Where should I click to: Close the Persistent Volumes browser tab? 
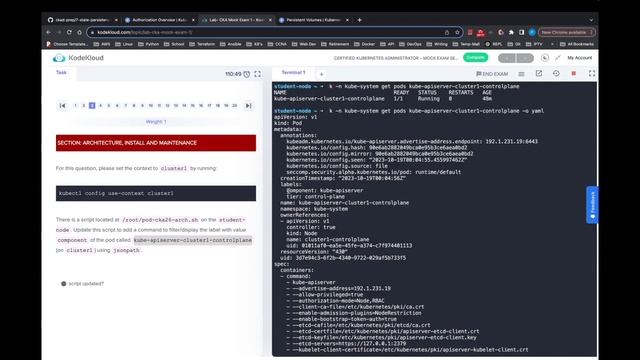pos(347,20)
